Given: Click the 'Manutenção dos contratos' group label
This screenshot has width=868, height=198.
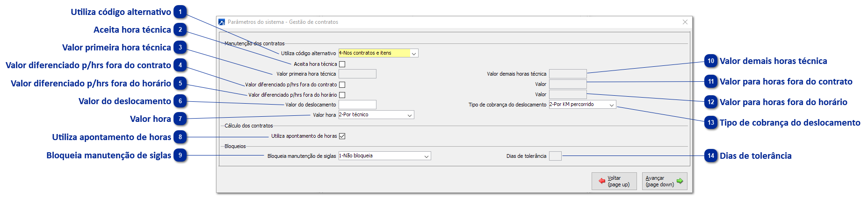Looking at the screenshot, I should coord(254,43).
